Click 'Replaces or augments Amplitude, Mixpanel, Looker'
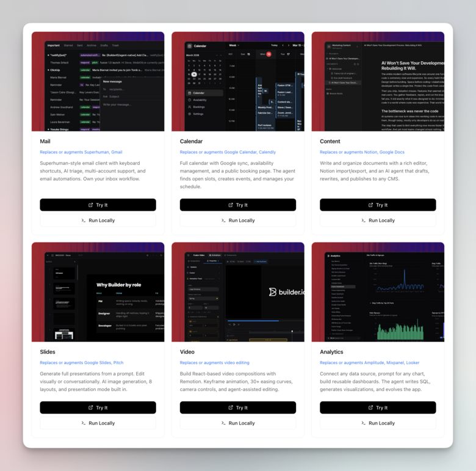476x471 pixels. (369, 362)
